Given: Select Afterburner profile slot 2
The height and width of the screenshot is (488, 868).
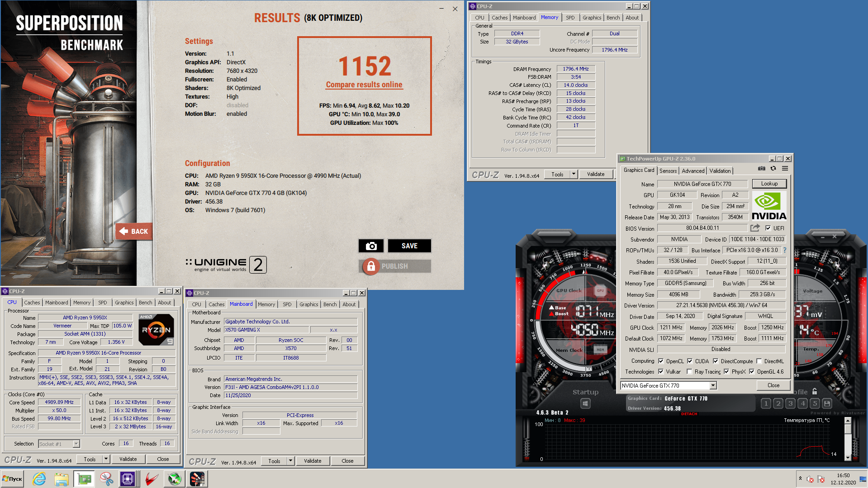Looking at the screenshot, I should [778, 403].
